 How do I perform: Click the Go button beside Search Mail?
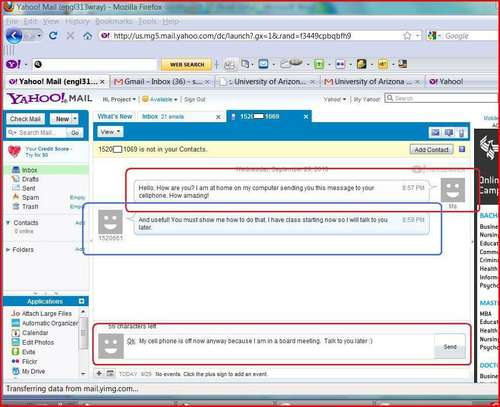pyautogui.click(x=75, y=133)
